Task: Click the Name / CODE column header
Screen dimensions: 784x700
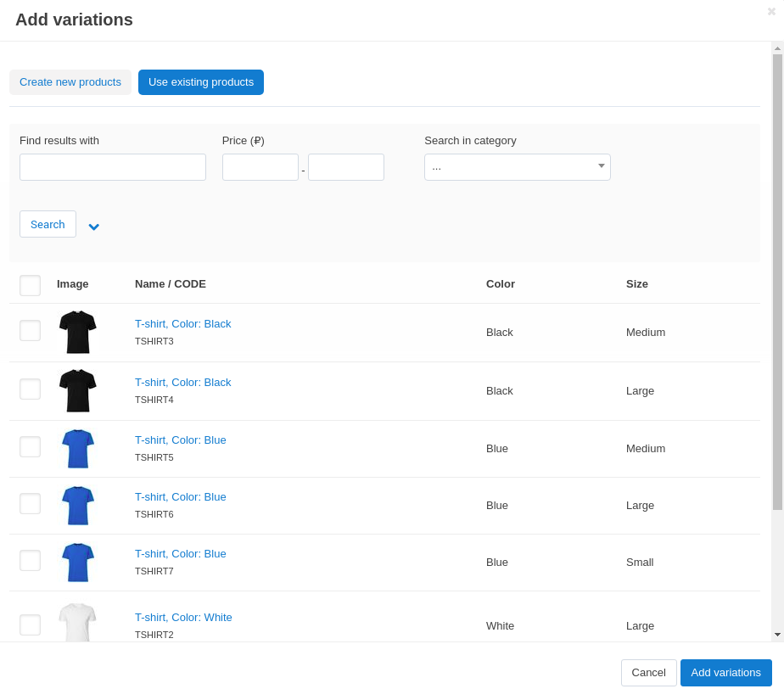Action: click(171, 284)
